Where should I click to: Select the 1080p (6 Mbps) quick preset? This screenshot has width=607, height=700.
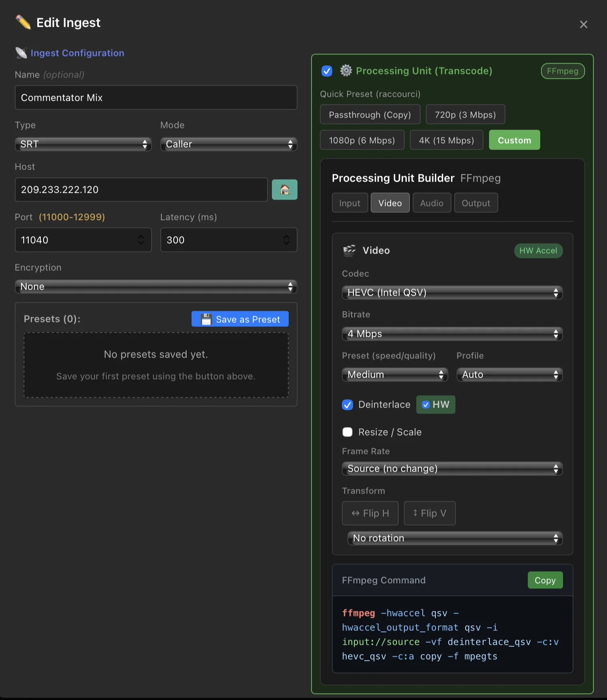pyautogui.click(x=362, y=140)
